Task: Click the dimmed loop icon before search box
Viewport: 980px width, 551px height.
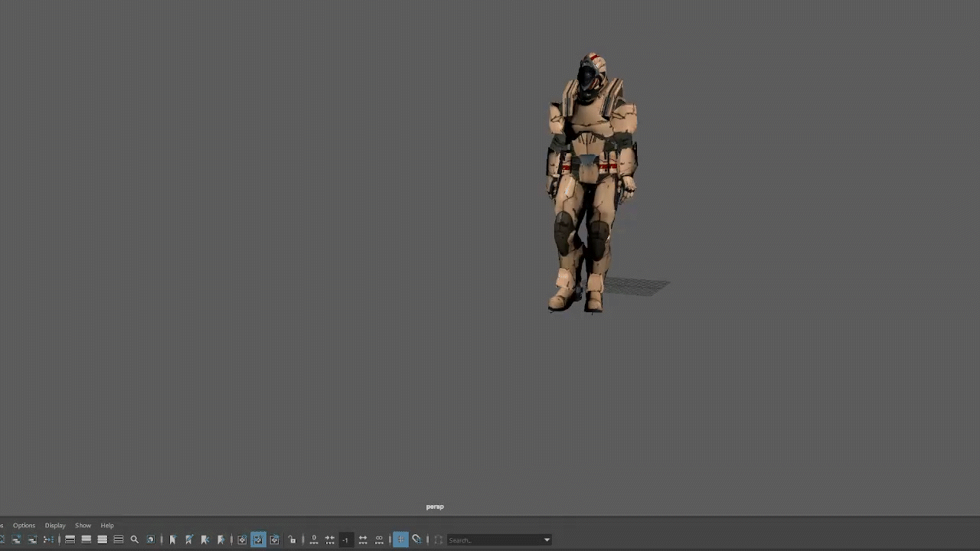Action: coord(439,540)
